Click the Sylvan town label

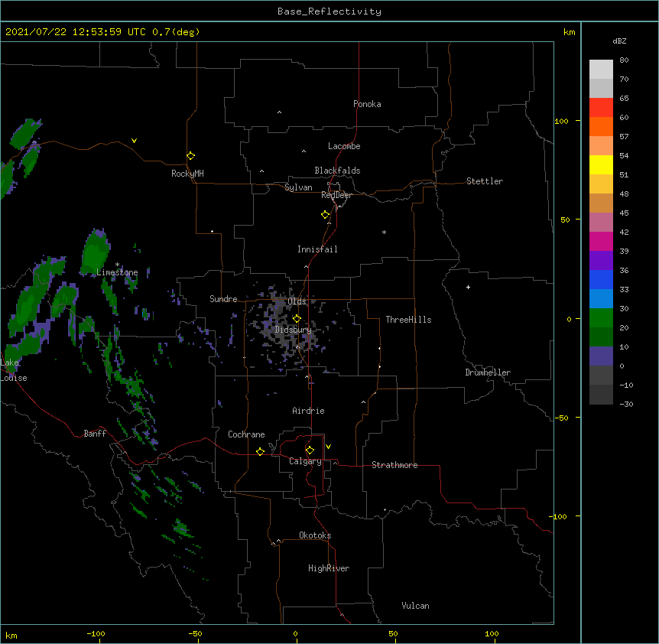pyautogui.click(x=298, y=187)
